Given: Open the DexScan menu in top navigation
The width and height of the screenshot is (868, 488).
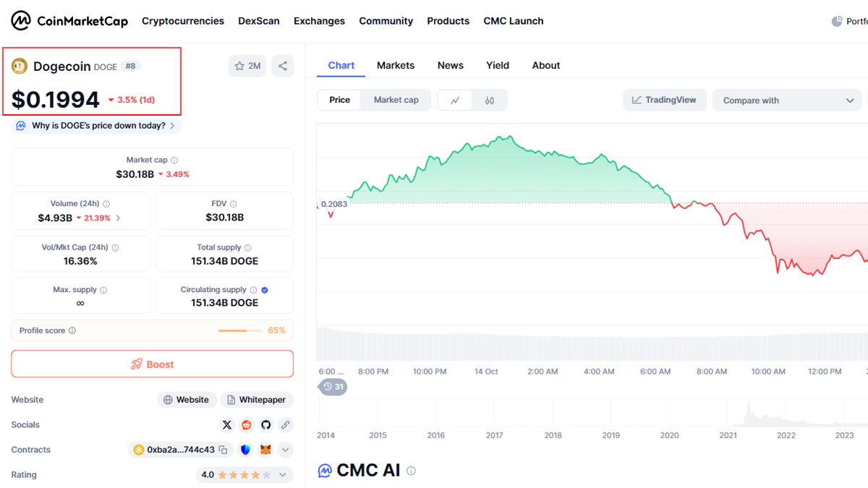Looking at the screenshot, I should tap(259, 21).
